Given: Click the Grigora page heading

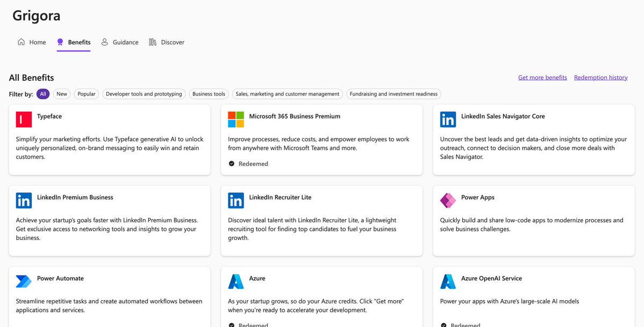Looking at the screenshot, I should (36, 16).
